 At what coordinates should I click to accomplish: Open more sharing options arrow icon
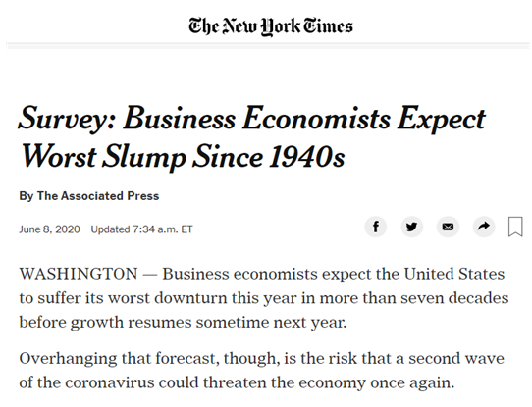[484, 227]
